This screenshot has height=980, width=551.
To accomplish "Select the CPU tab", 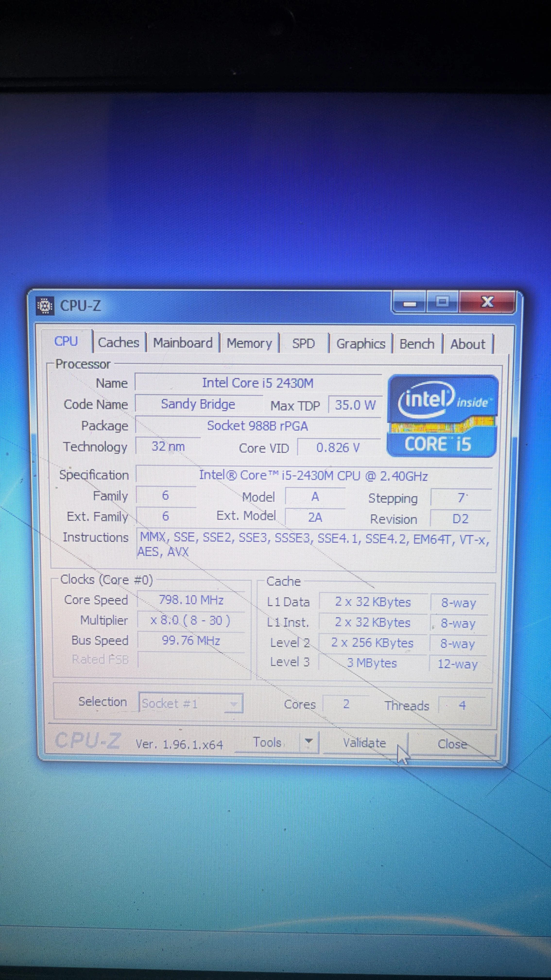I will pyautogui.click(x=66, y=341).
